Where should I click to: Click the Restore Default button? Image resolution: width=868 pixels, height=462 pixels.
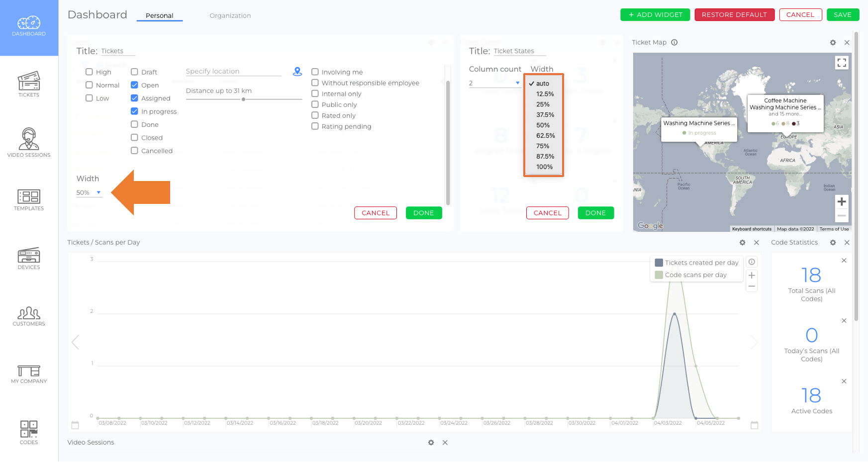point(734,15)
